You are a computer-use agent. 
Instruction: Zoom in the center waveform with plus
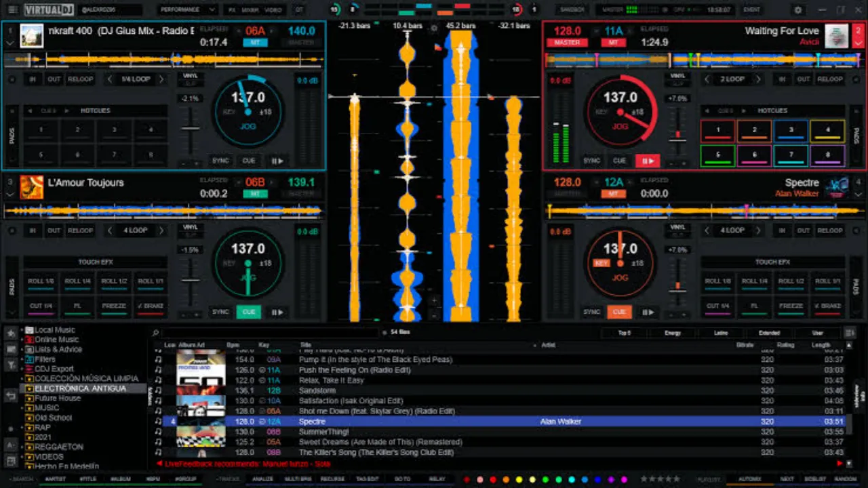click(x=434, y=300)
